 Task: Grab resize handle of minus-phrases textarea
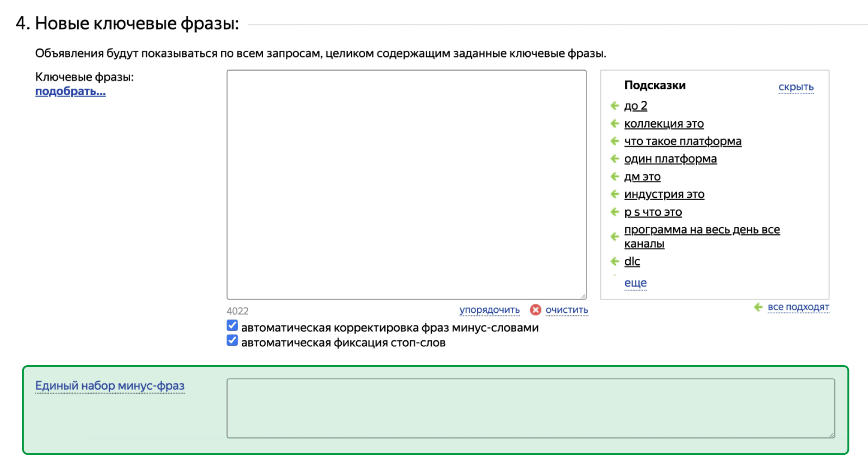(x=831, y=434)
